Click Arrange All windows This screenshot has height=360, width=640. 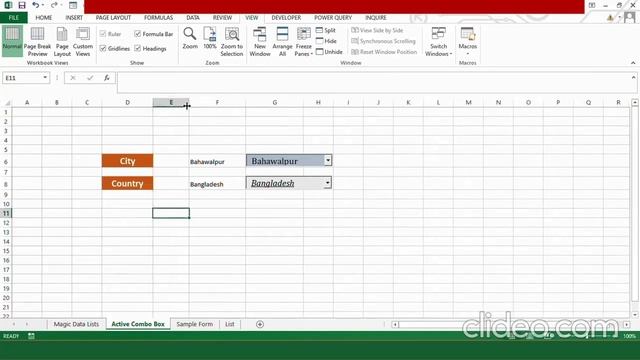282,42
